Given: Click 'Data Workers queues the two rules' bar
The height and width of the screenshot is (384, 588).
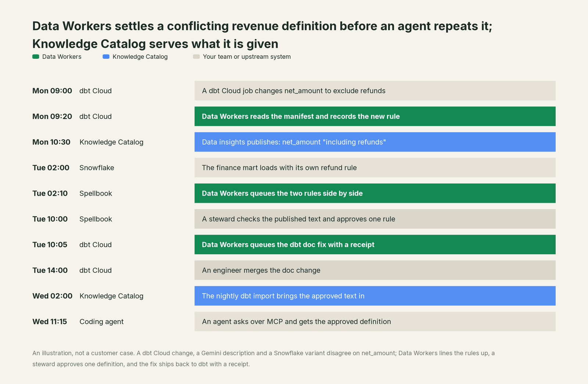Looking at the screenshot, I should point(375,193).
